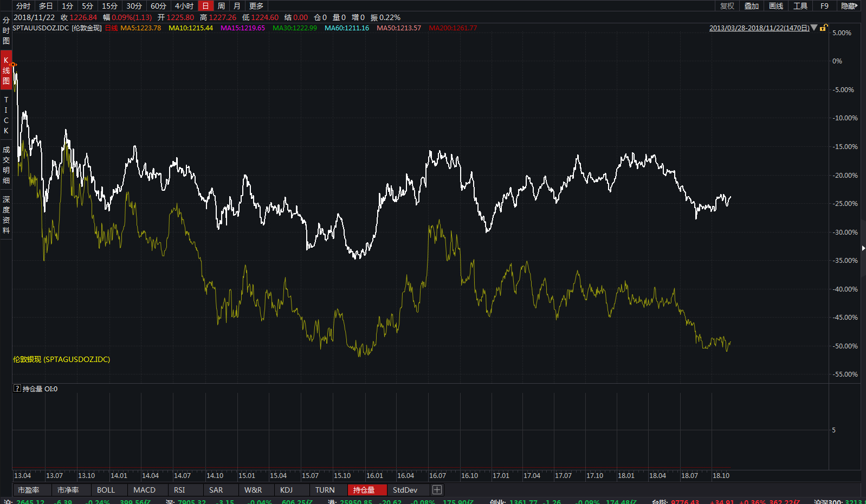The image size is (866, 504).
Task: Expand the right side panel arrow
Action: click(863, 248)
